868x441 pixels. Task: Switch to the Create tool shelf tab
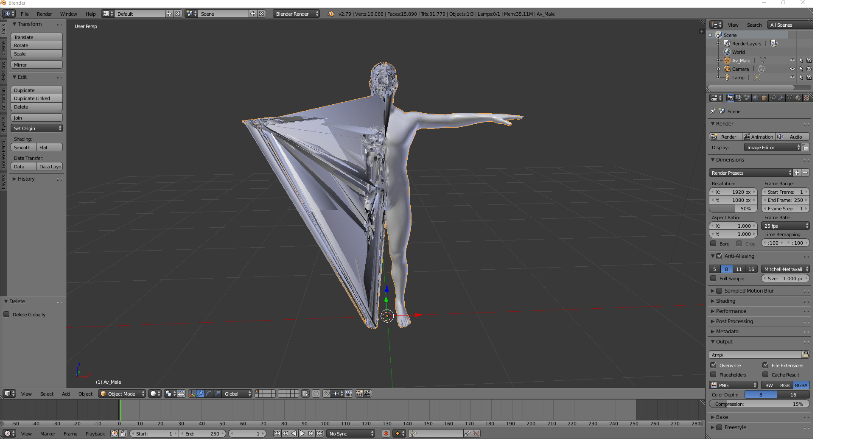[x=3, y=48]
